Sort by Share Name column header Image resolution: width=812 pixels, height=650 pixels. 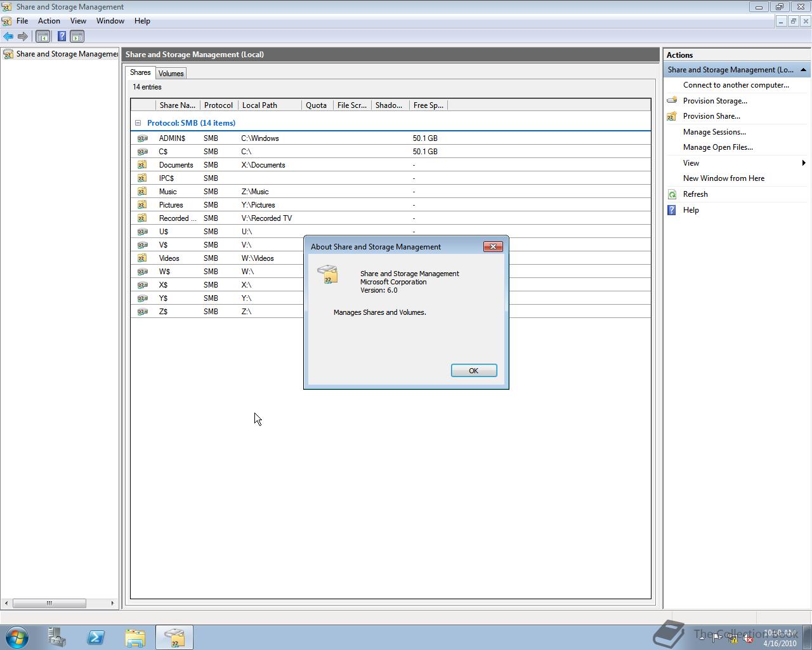click(178, 105)
